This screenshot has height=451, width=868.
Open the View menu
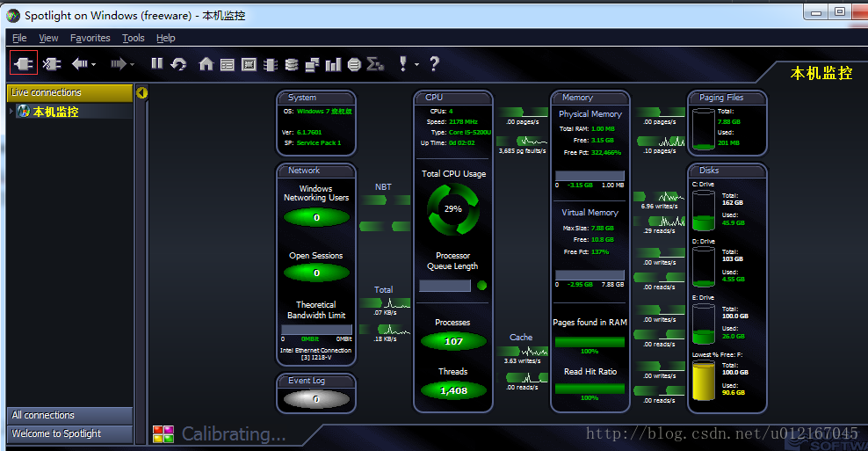pyautogui.click(x=48, y=38)
